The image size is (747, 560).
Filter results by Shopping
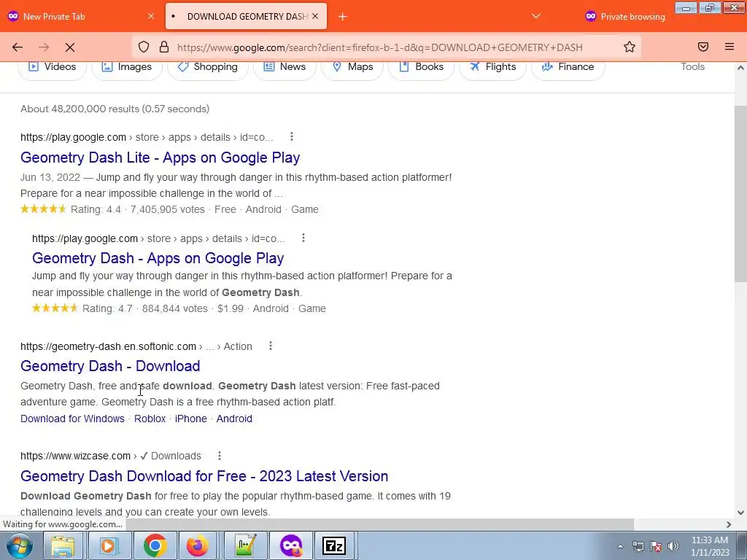point(208,66)
